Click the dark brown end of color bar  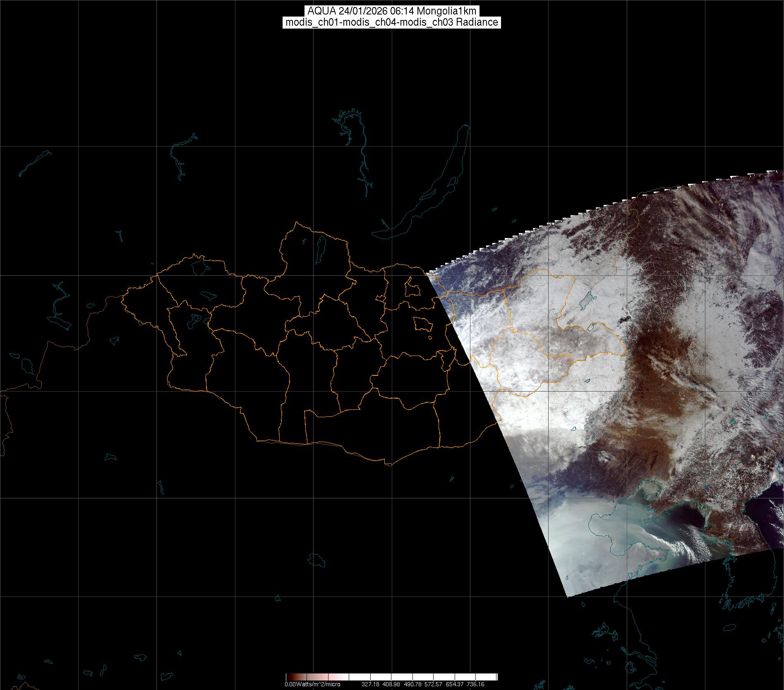pos(290,677)
